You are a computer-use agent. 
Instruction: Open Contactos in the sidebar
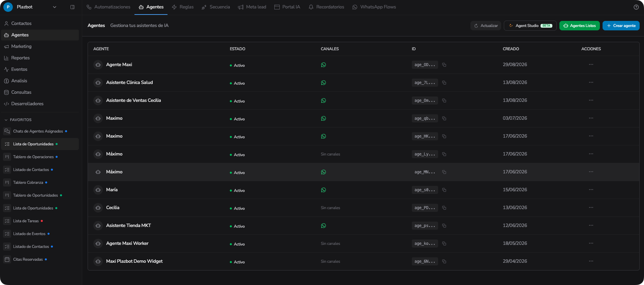[40, 24]
